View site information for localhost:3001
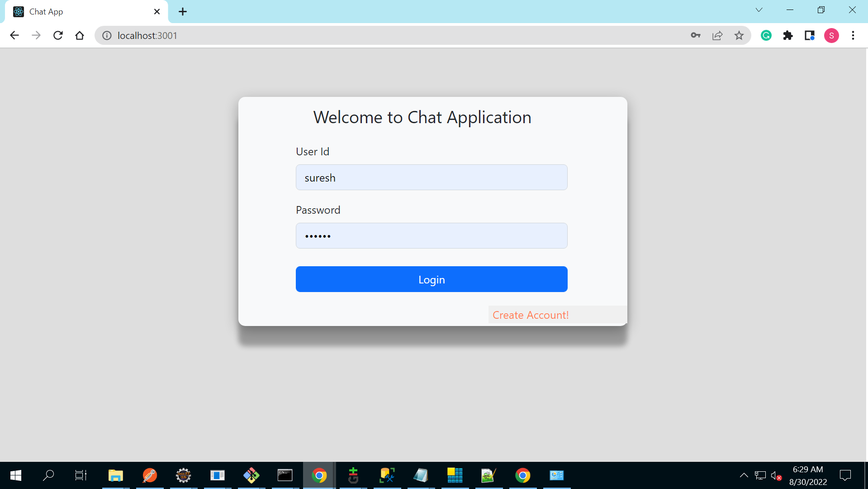The image size is (868, 489). (107, 35)
